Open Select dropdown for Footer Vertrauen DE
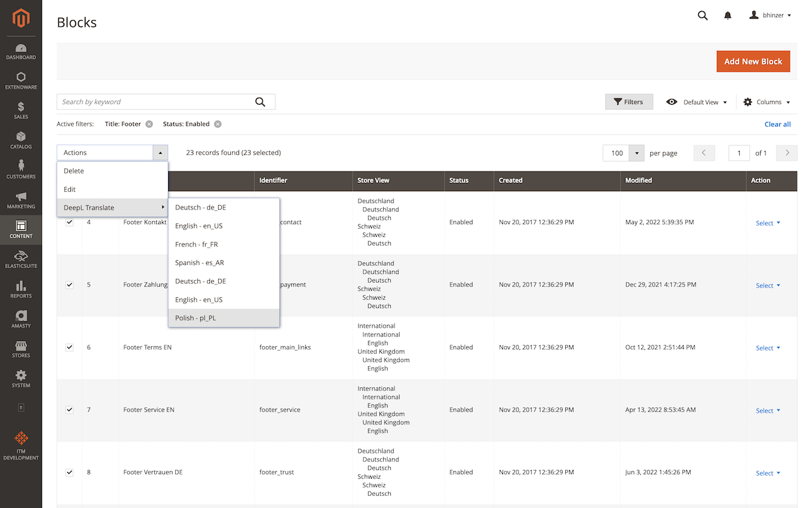Screen dimensions: 812x508 768,473
